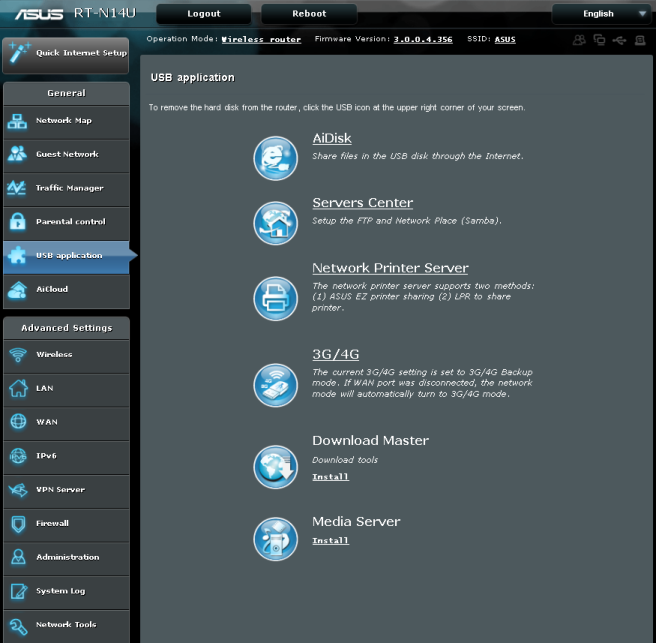Click the VPN Server arrows icon
The image size is (656, 643).
pyautogui.click(x=18, y=490)
